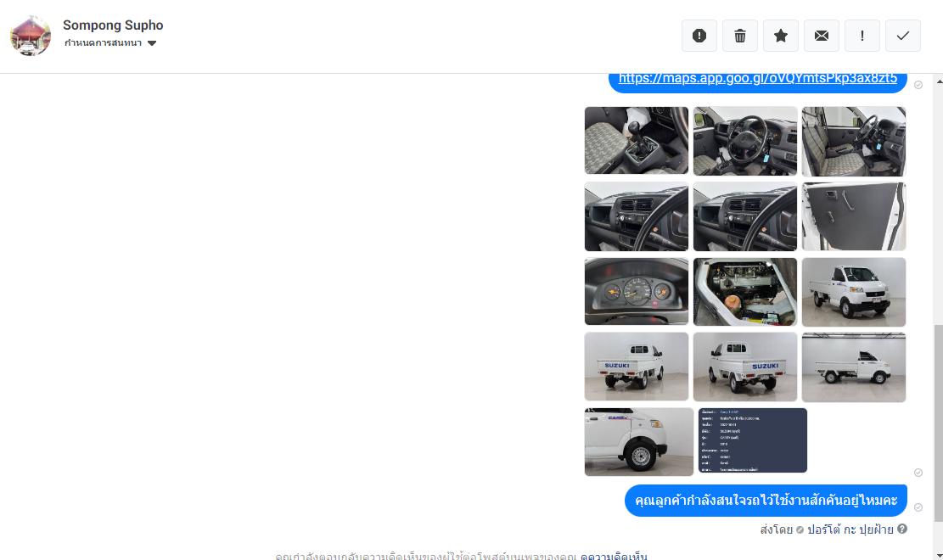Click the Sompong Supho name
Screen dimensions: 943x560
113,25
